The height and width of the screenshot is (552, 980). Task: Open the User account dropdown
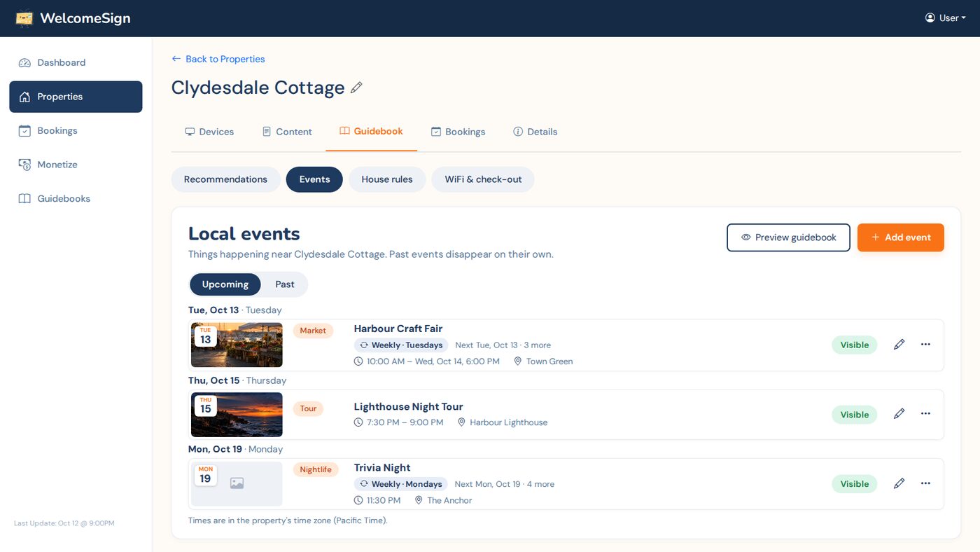pos(945,18)
